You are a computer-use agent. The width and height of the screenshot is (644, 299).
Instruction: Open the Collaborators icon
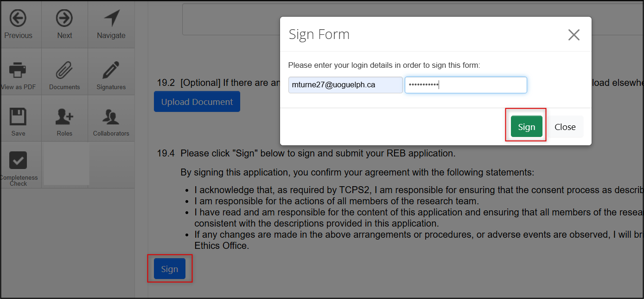[111, 117]
